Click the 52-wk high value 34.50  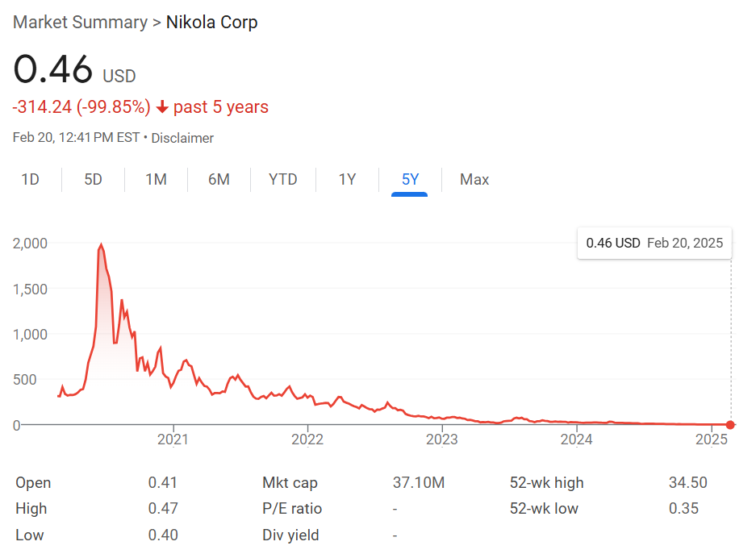[x=687, y=483]
